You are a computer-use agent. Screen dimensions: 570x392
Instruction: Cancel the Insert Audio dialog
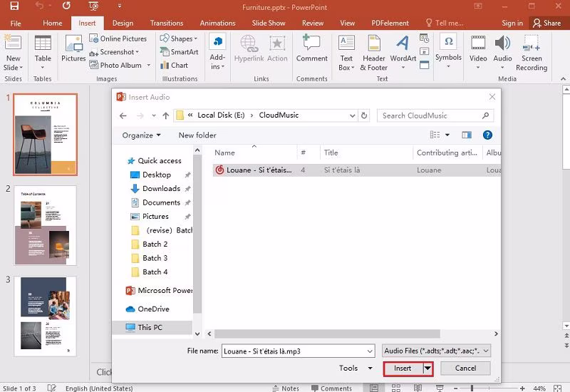point(465,368)
